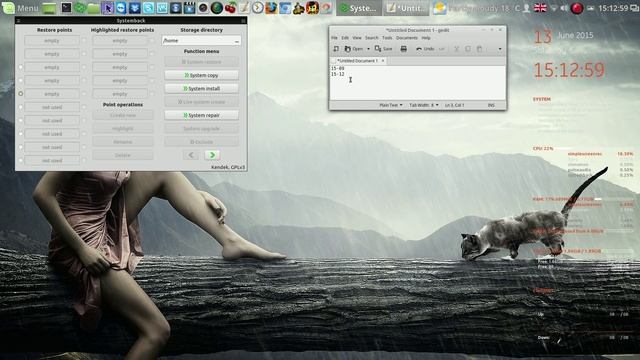Image resolution: width=640 pixels, height=360 pixels.
Task: Click the red ball tray icon
Action: (576, 8)
